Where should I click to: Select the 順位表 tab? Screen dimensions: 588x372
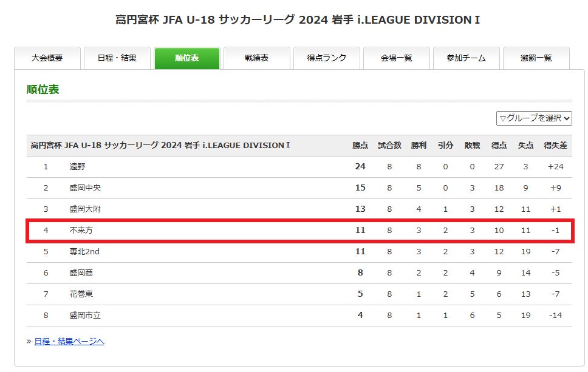click(x=187, y=58)
